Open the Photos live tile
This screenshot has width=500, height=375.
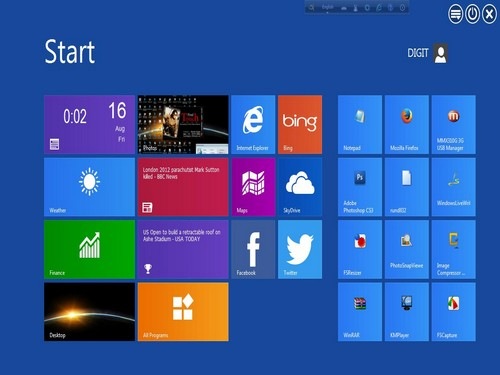pos(183,124)
